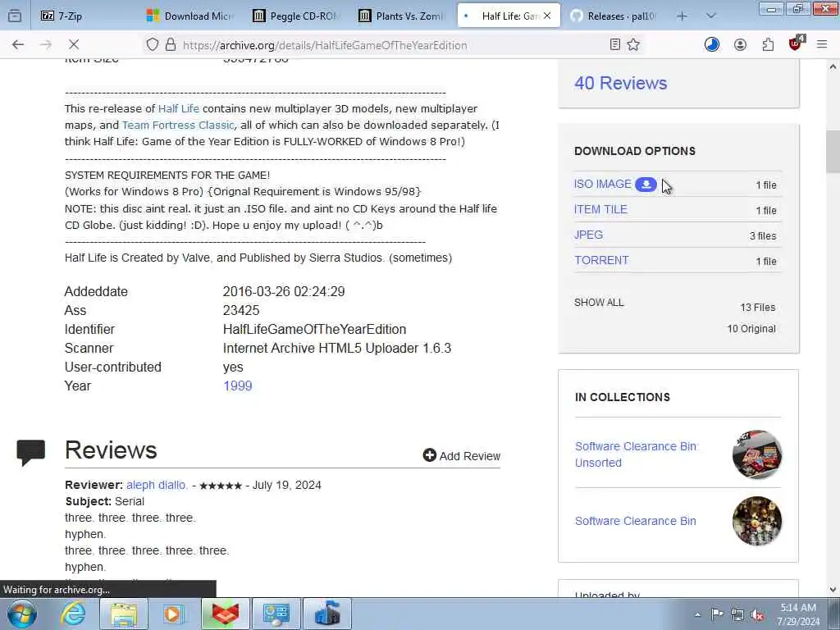
Task: Open the JPEG download option
Action: (x=588, y=235)
